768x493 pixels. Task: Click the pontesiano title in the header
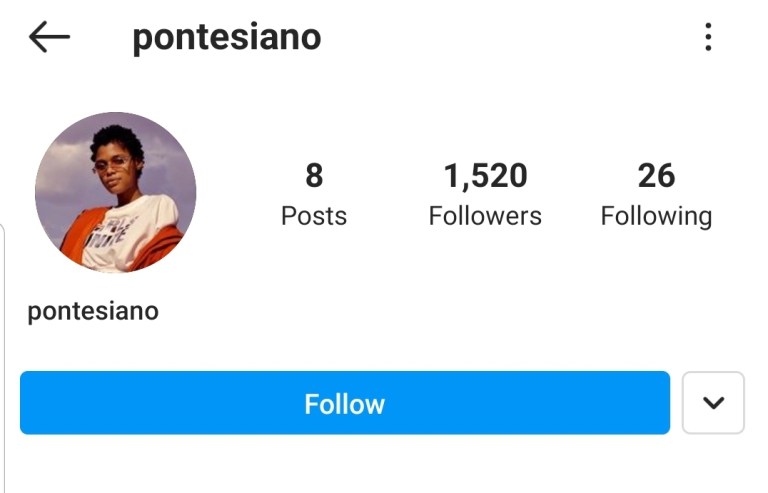pos(227,38)
